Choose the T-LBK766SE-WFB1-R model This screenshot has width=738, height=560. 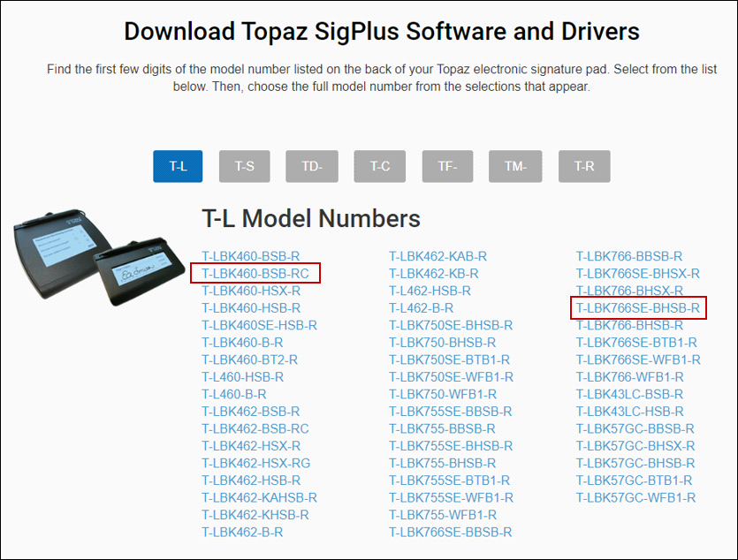pos(639,359)
